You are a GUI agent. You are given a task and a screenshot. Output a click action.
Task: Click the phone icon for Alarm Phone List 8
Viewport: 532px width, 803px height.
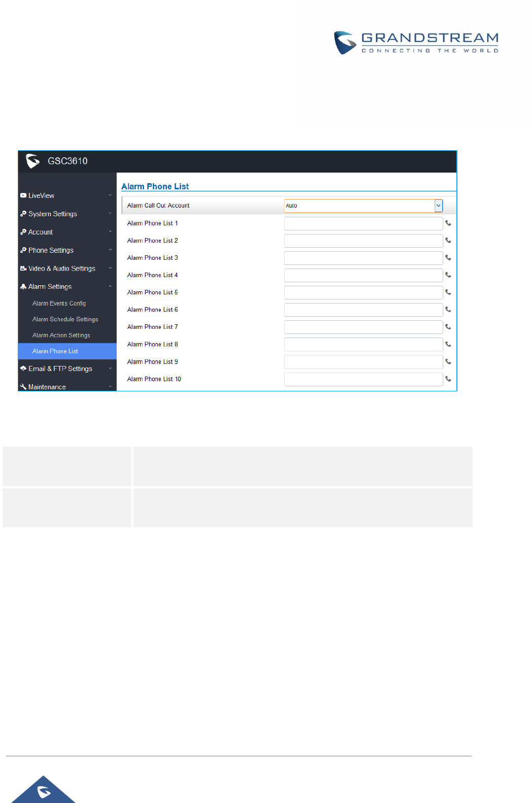[x=448, y=344]
